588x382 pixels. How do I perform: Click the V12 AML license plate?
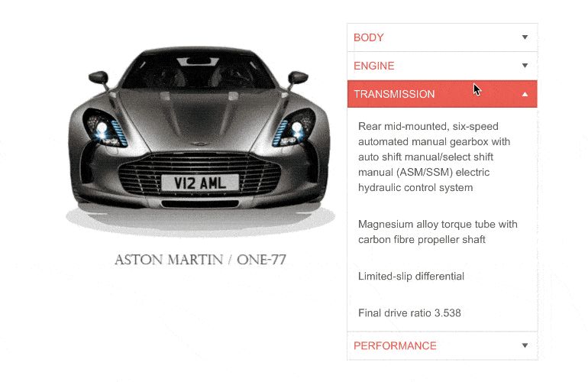coord(200,183)
